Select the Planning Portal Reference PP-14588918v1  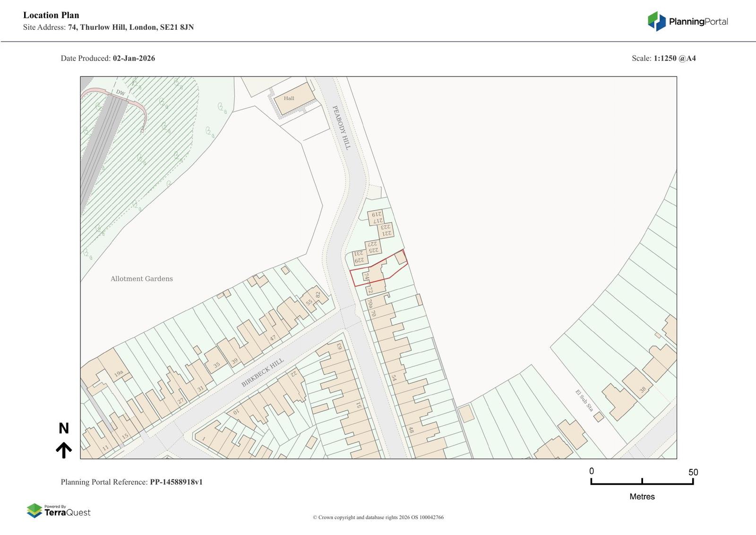point(131,482)
